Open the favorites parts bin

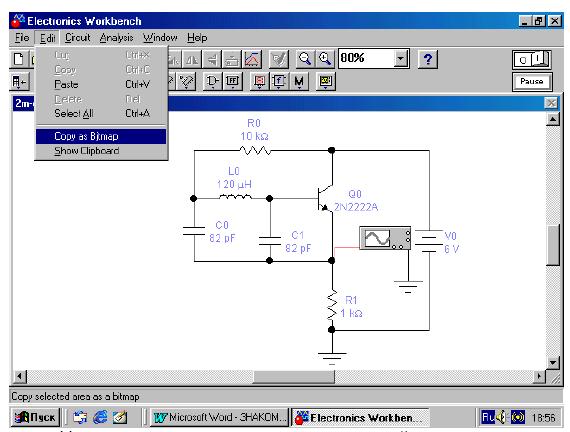tap(19, 81)
